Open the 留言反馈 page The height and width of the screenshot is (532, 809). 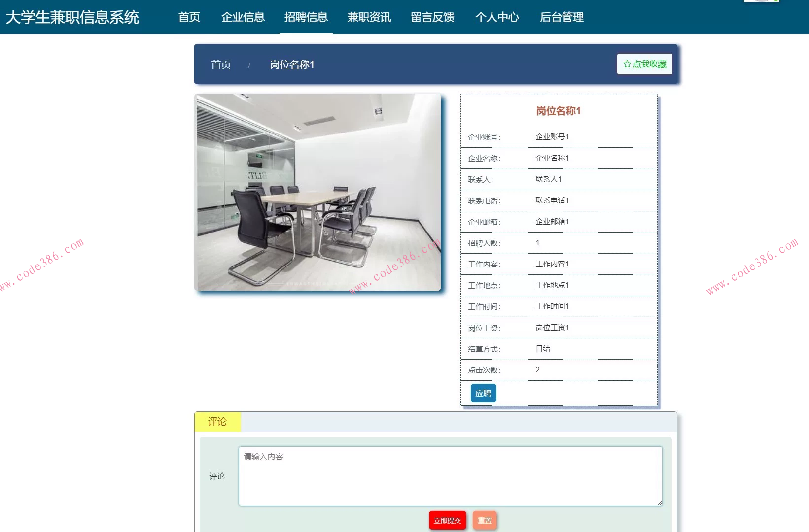pyautogui.click(x=432, y=17)
